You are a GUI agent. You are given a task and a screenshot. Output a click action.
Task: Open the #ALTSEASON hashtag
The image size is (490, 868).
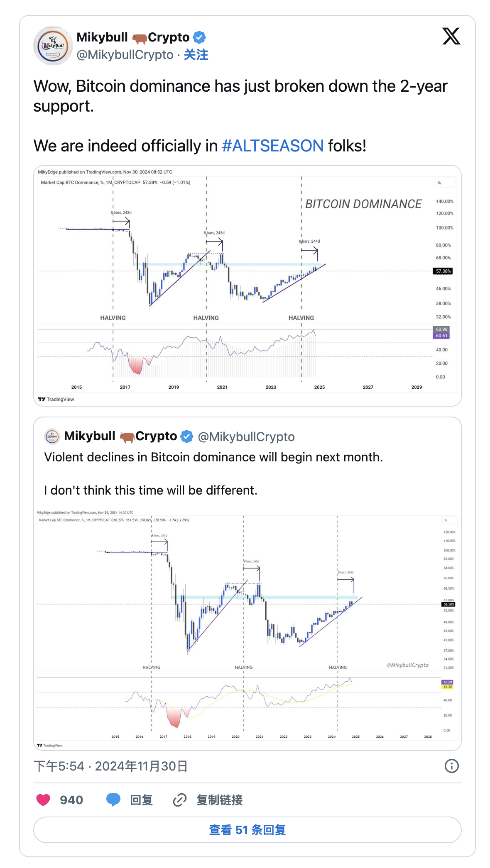coord(273,146)
